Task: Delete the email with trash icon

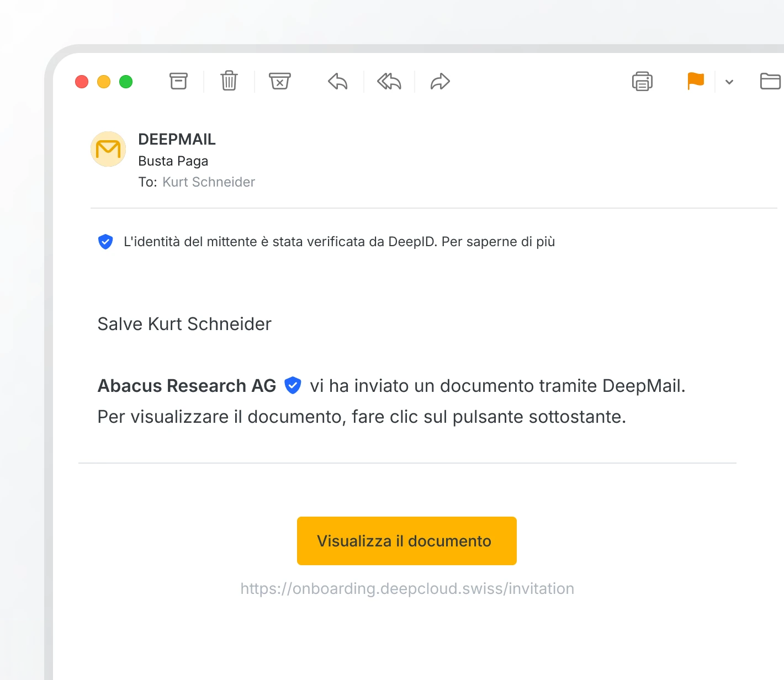Action: click(x=229, y=81)
